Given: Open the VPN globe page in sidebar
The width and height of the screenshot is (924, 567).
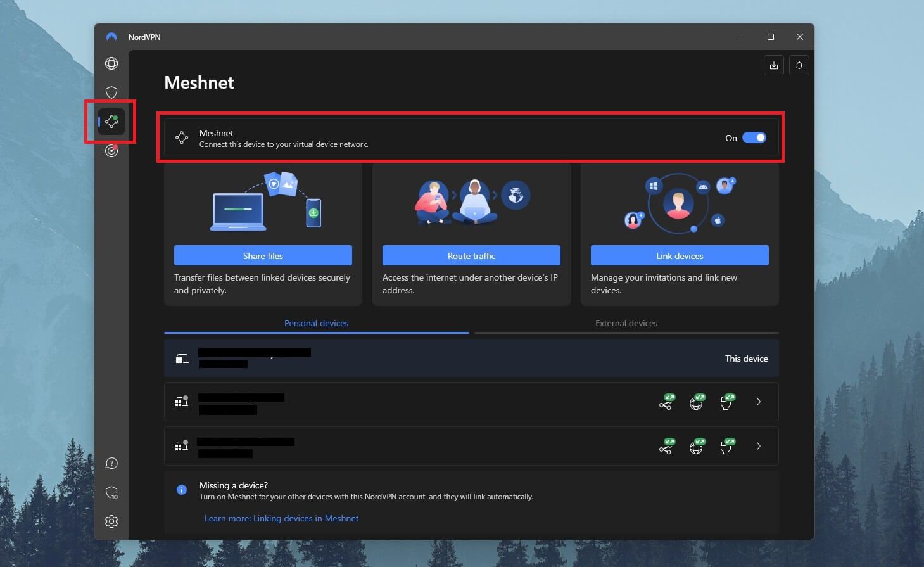Looking at the screenshot, I should click(111, 63).
